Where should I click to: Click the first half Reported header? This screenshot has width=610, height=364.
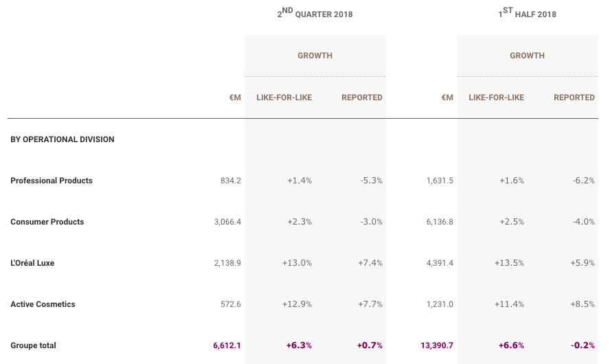(x=574, y=98)
